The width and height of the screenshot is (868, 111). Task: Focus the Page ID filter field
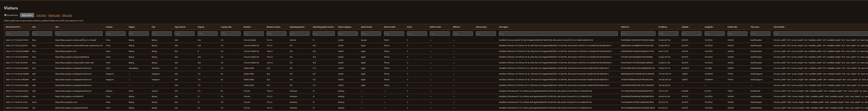point(208,34)
